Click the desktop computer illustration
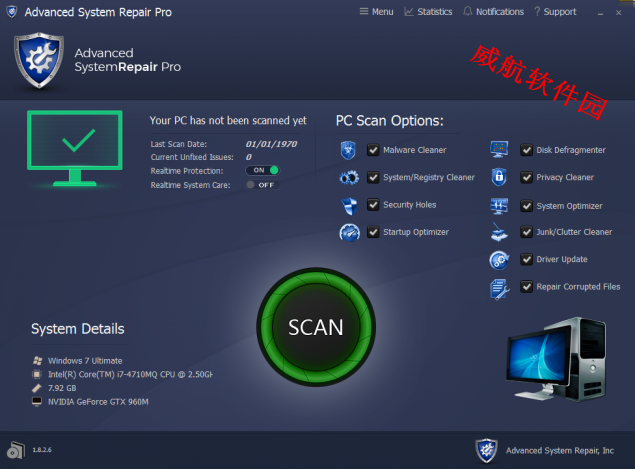Viewport: 635px width, 469px height. pos(557,360)
